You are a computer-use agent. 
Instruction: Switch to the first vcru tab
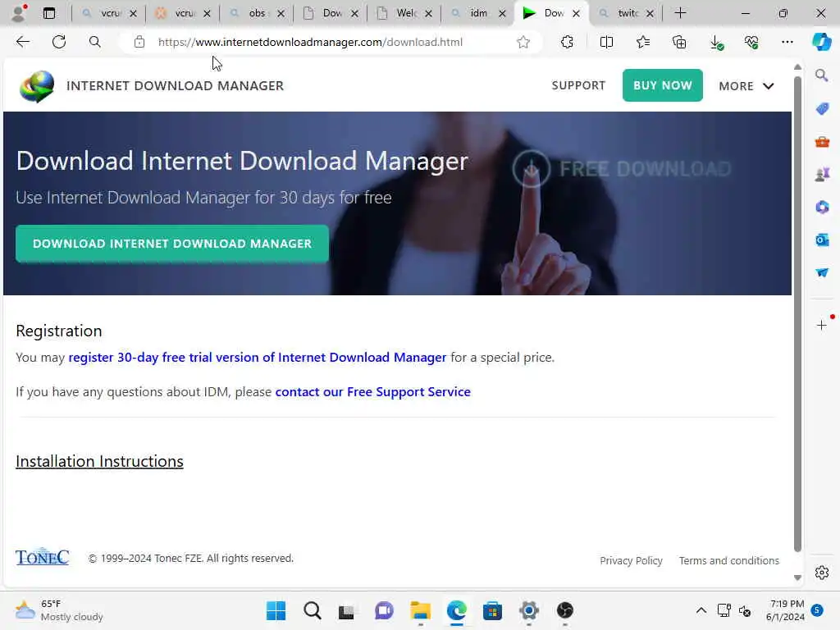click(x=110, y=13)
